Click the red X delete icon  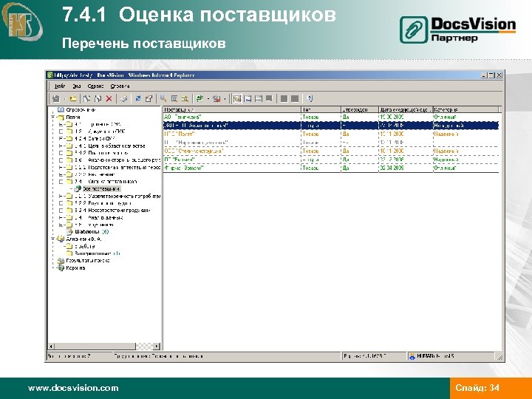(109, 99)
